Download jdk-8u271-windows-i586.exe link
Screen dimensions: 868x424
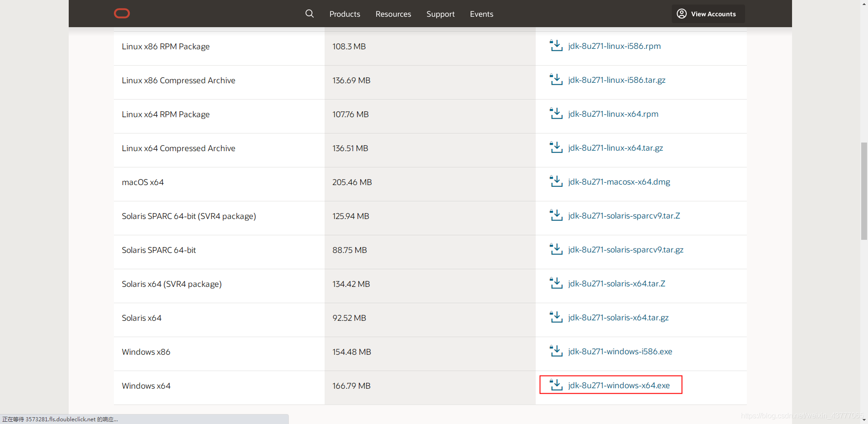point(620,352)
